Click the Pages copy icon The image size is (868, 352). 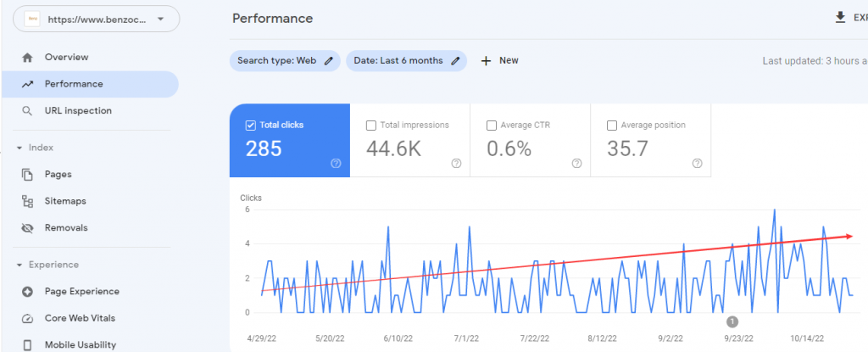click(27, 175)
